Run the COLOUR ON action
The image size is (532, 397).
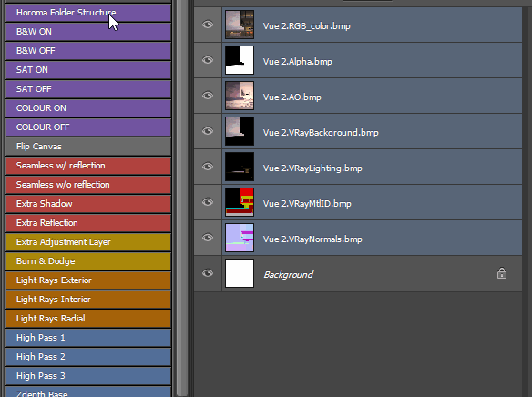[87, 108]
